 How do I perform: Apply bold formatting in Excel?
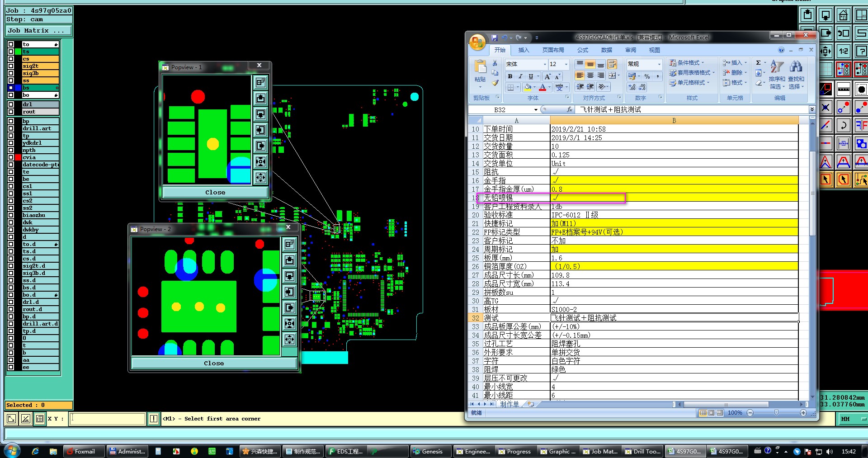tap(510, 76)
